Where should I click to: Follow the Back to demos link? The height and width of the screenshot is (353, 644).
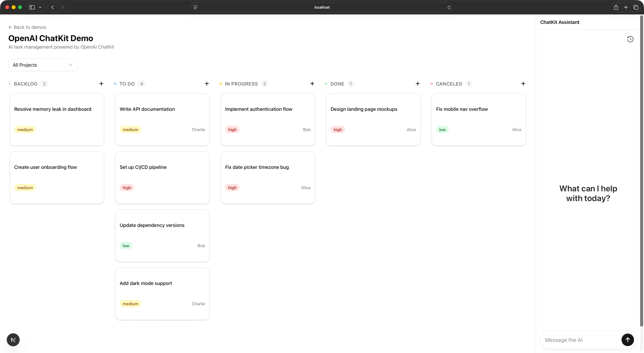point(27,27)
